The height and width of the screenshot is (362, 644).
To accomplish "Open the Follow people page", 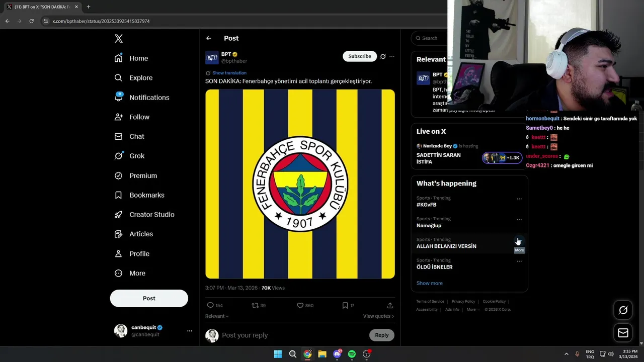I will pos(132,117).
